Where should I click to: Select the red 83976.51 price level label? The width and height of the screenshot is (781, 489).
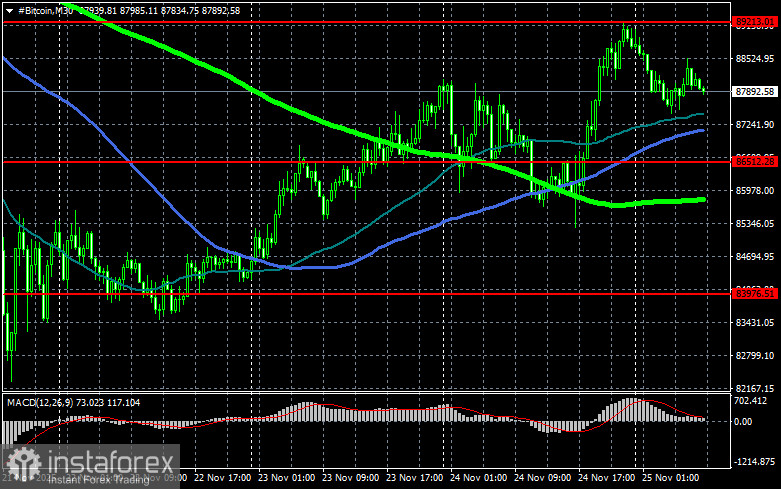pyautogui.click(x=755, y=293)
